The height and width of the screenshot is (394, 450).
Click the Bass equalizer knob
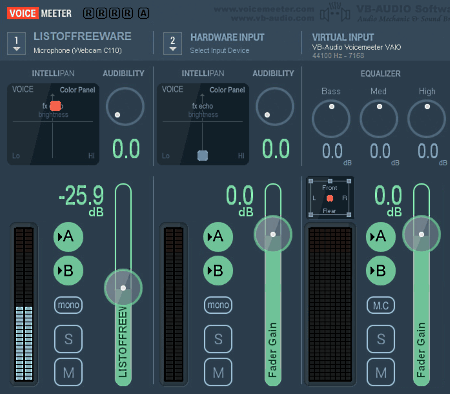pos(331,119)
